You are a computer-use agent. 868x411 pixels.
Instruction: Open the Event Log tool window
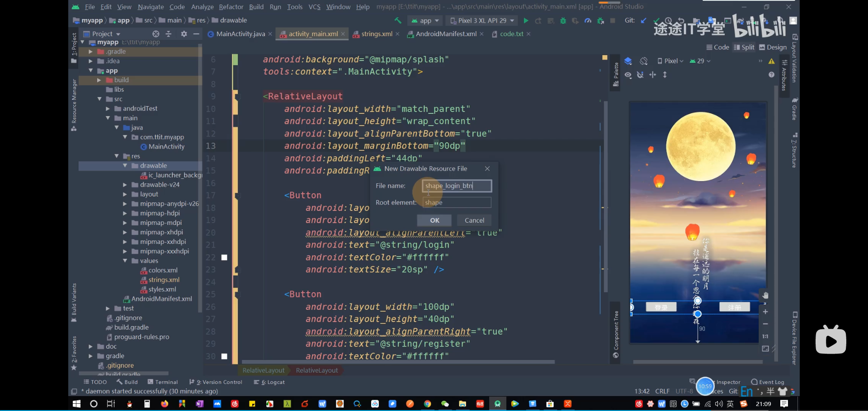768,382
